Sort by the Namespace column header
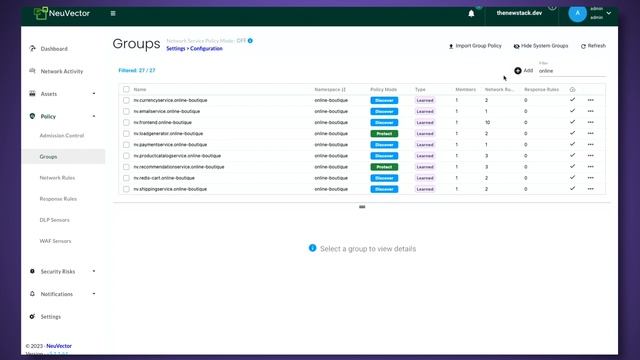Viewport: 640px width, 360px height. click(330, 89)
